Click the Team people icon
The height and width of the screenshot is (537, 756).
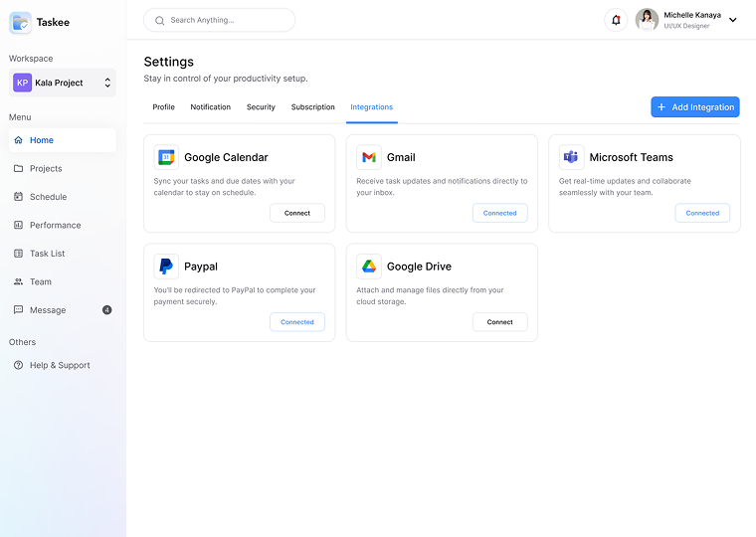tap(18, 281)
